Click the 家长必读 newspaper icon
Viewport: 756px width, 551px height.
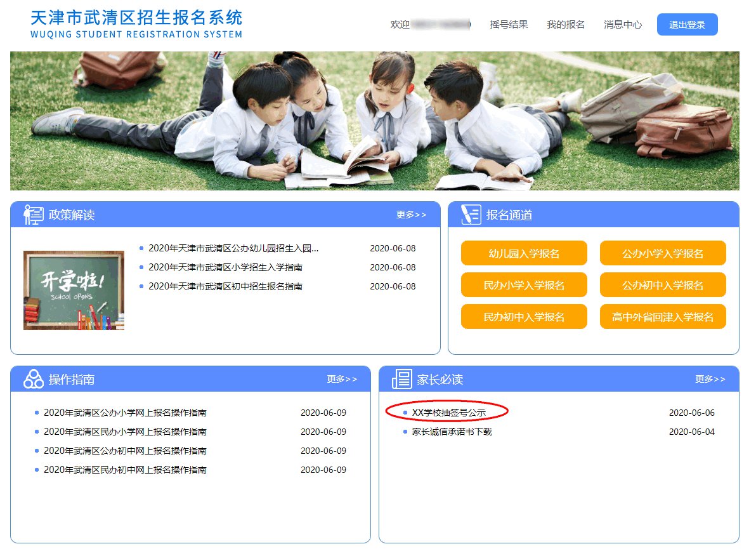401,379
